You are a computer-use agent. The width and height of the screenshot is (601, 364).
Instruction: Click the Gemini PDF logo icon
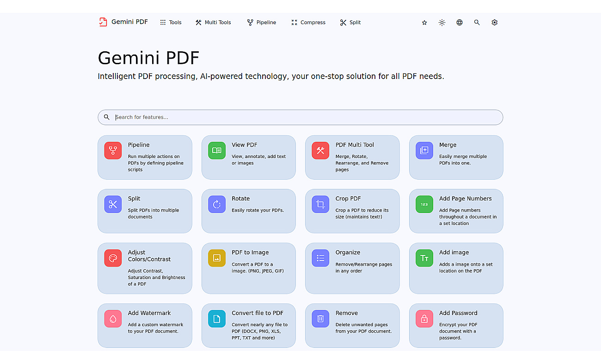pyautogui.click(x=103, y=22)
